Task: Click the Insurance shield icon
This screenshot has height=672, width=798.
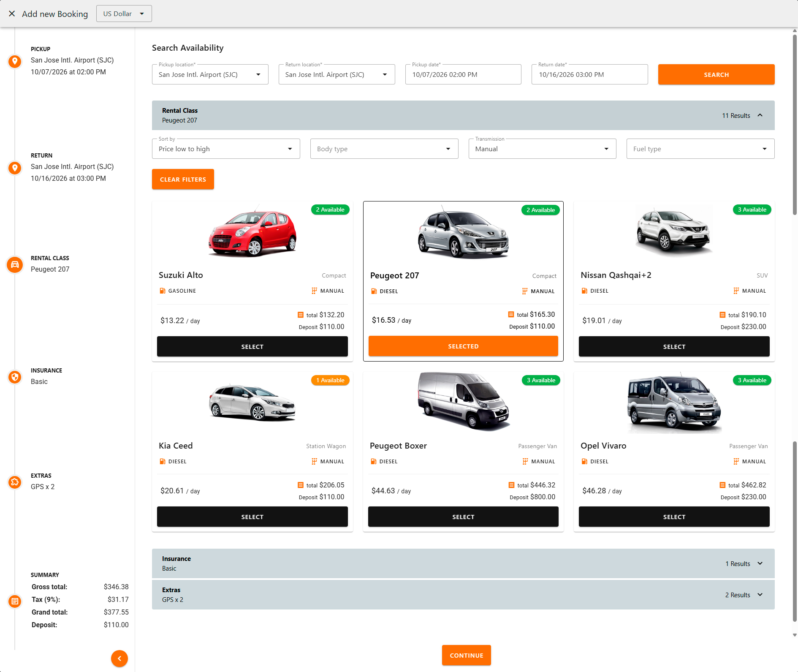Action: (15, 377)
